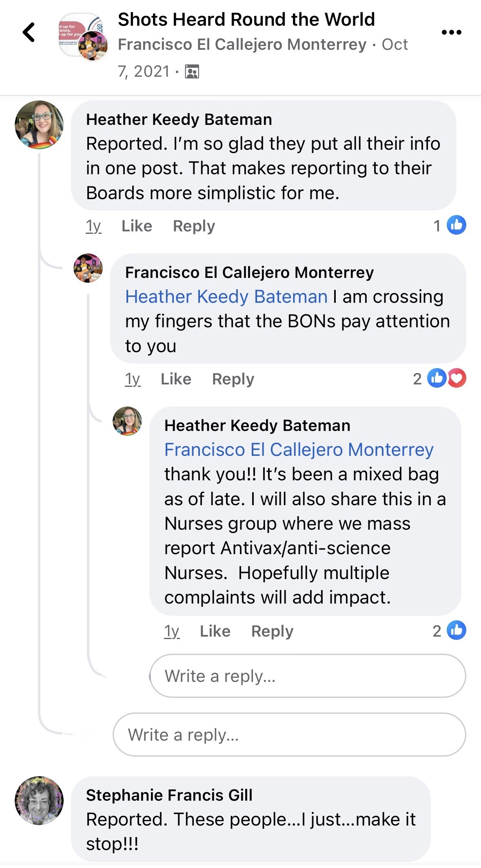Tap Francisco's mariachi avatar in the reply

[x=88, y=268]
